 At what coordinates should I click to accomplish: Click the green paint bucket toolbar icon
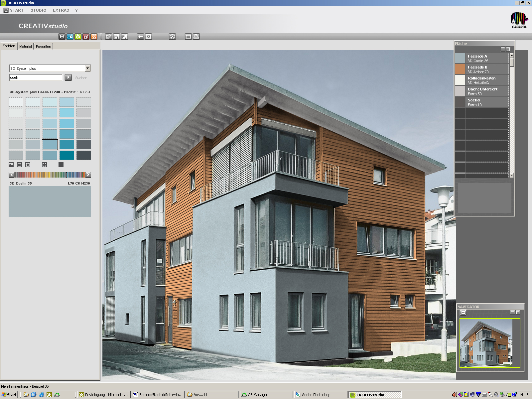click(78, 37)
